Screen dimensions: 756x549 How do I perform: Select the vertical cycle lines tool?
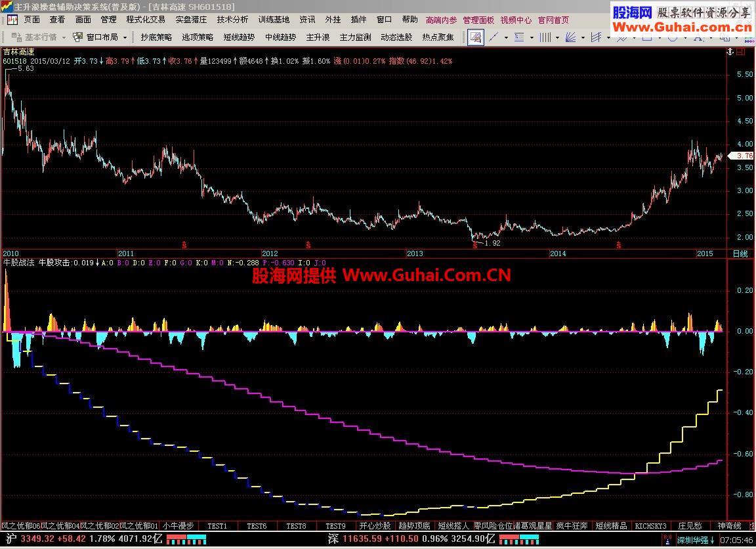[x=545, y=37]
